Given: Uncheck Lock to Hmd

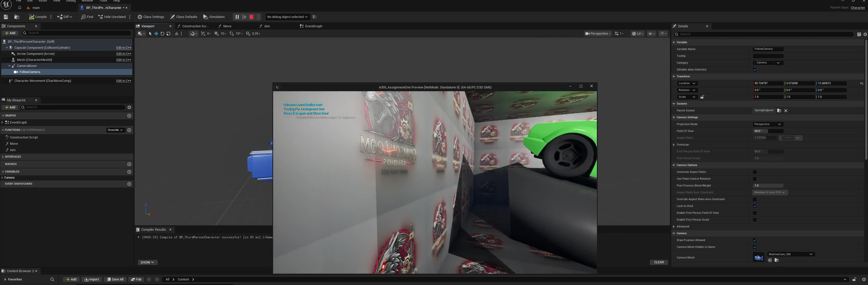Looking at the screenshot, I should click(755, 206).
